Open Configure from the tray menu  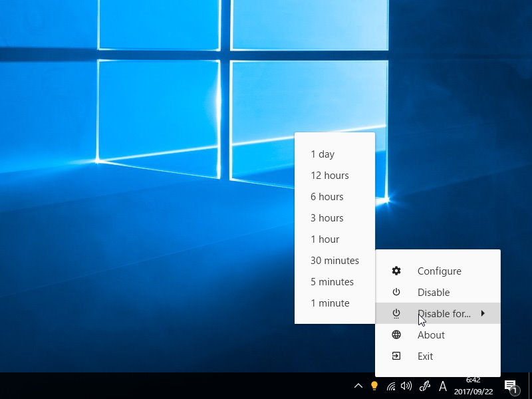pos(438,271)
